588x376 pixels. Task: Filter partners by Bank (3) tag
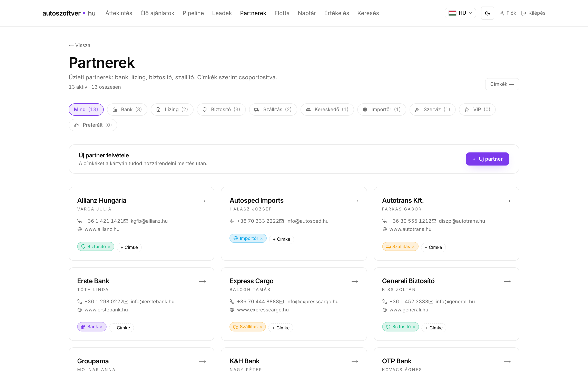[x=127, y=110]
